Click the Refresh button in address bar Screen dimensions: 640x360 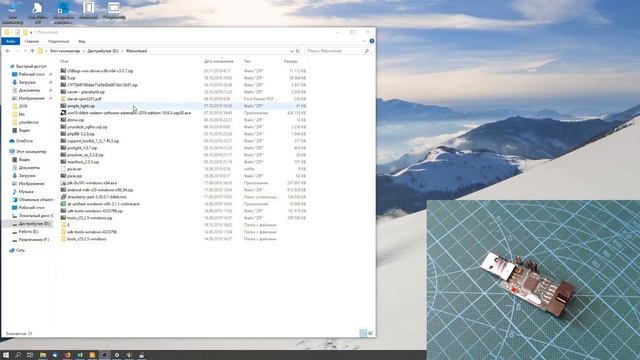(298, 51)
